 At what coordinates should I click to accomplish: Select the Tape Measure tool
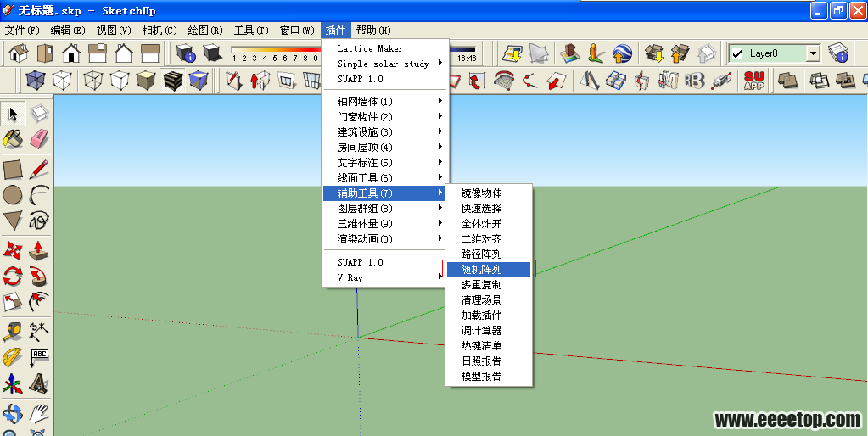(x=13, y=332)
